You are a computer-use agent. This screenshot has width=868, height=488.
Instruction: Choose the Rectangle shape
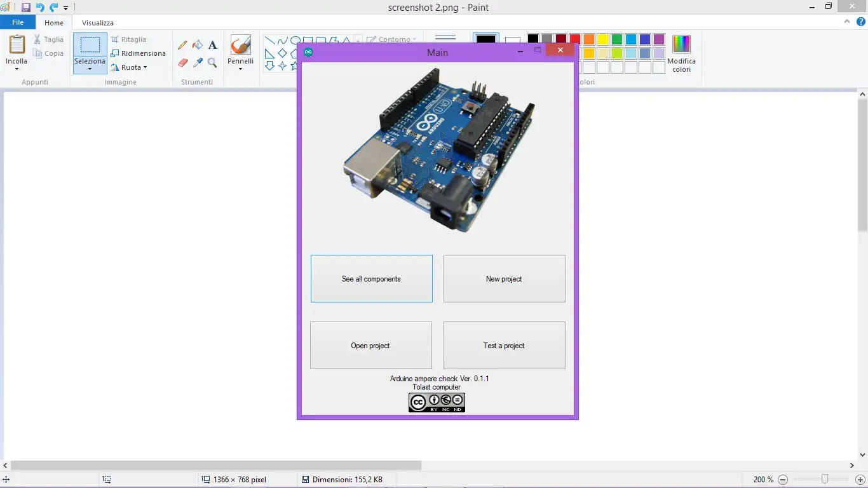coord(308,41)
